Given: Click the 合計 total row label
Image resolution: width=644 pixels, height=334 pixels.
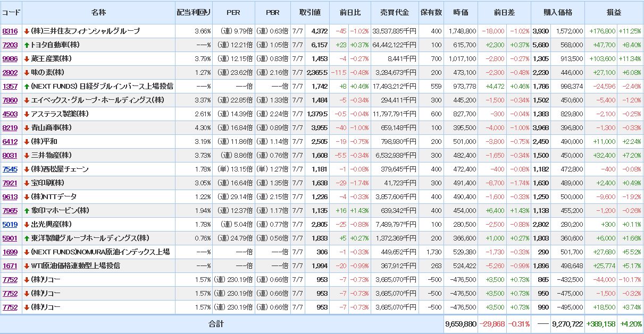Looking at the screenshot, I should pyautogui.click(x=216, y=323).
